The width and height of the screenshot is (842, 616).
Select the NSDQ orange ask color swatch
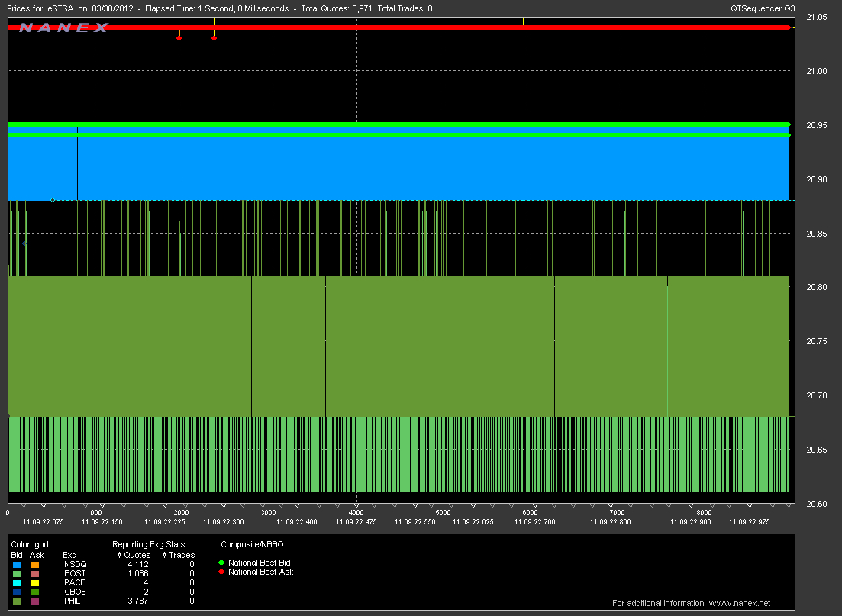click(34, 564)
